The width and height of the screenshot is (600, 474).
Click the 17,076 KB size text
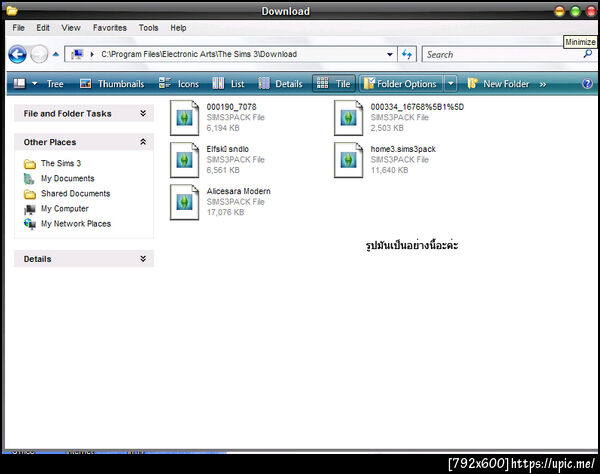[225, 212]
